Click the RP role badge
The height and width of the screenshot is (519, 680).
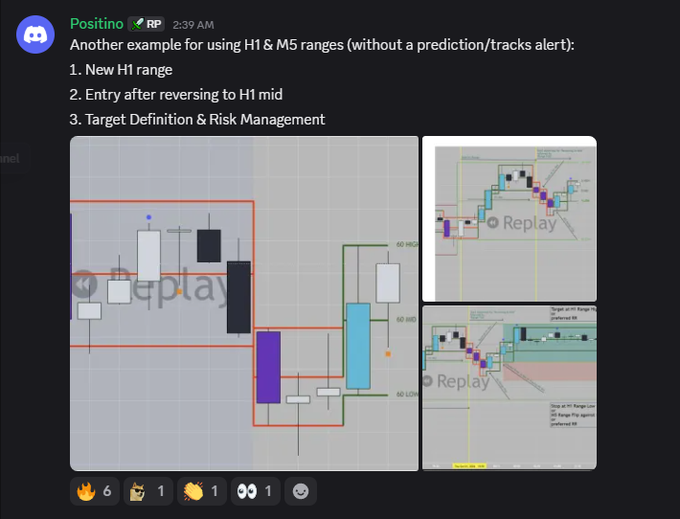[x=146, y=24]
